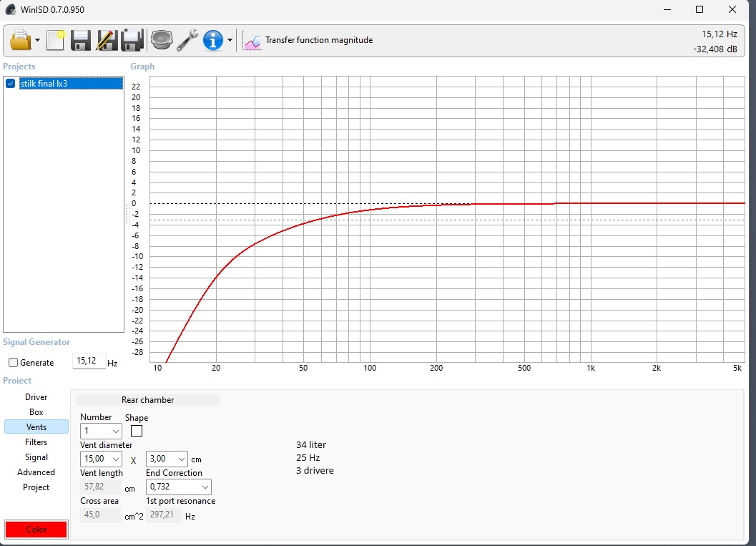The height and width of the screenshot is (546, 756).
Task: Enable the Generate signal checkbox
Action: [x=14, y=363]
